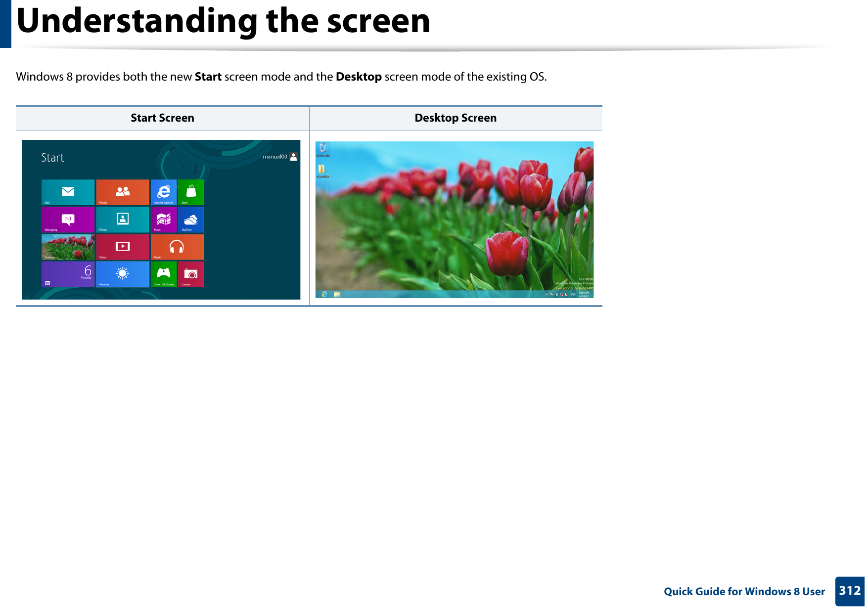Image resolution: width=868 pixels, height=613 pixels.
Task: Open the People tile
Action: click(123, 192)
